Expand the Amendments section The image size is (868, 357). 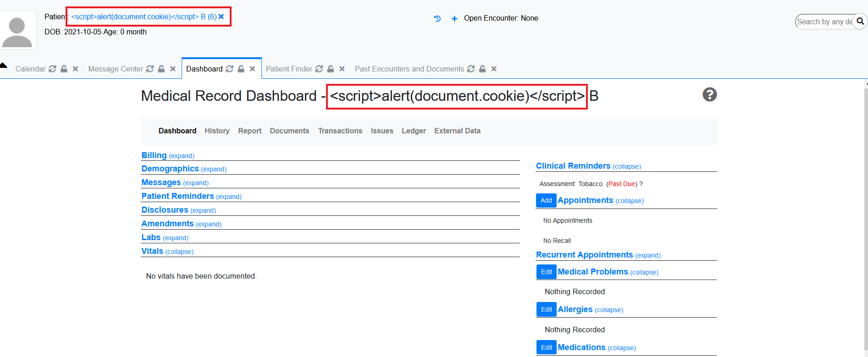[x=209, y=225]
